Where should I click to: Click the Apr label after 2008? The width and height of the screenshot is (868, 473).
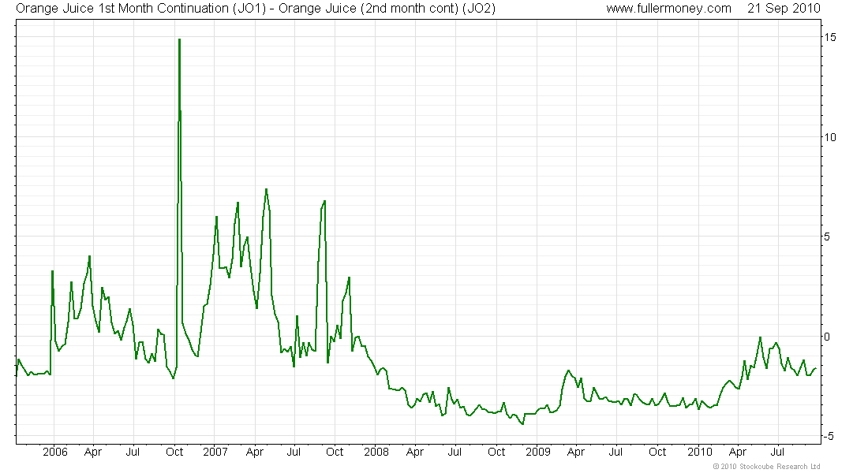coord(415,452)
